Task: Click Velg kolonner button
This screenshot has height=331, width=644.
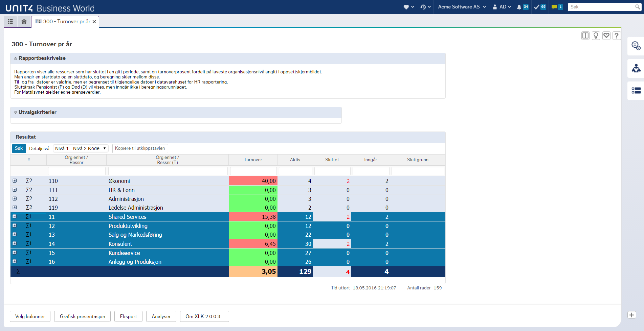Action: tap(30, 316)
